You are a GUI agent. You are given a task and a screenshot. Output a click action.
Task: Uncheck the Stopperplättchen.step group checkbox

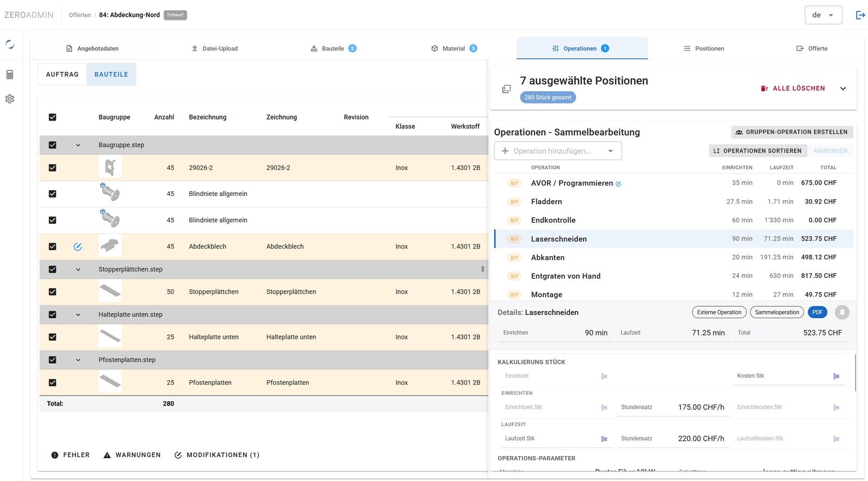(53, 269)
